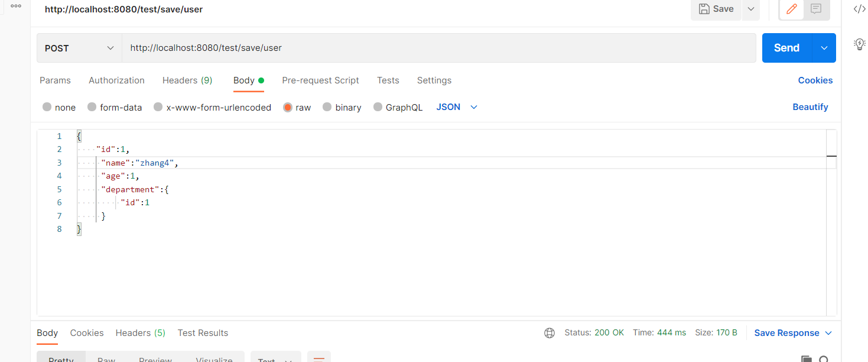
Task: Select the GraphQL body type
Action: [378, 107]
